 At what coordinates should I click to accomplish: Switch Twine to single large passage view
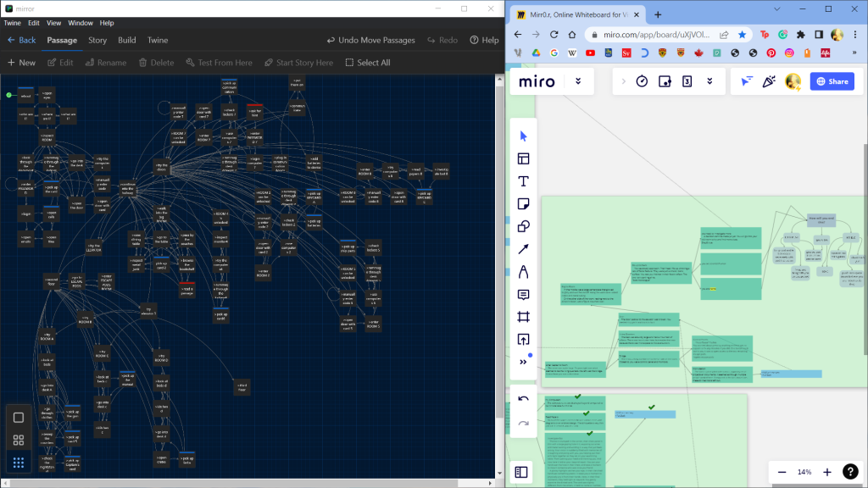pyautogui.click(x=19, y=418)
